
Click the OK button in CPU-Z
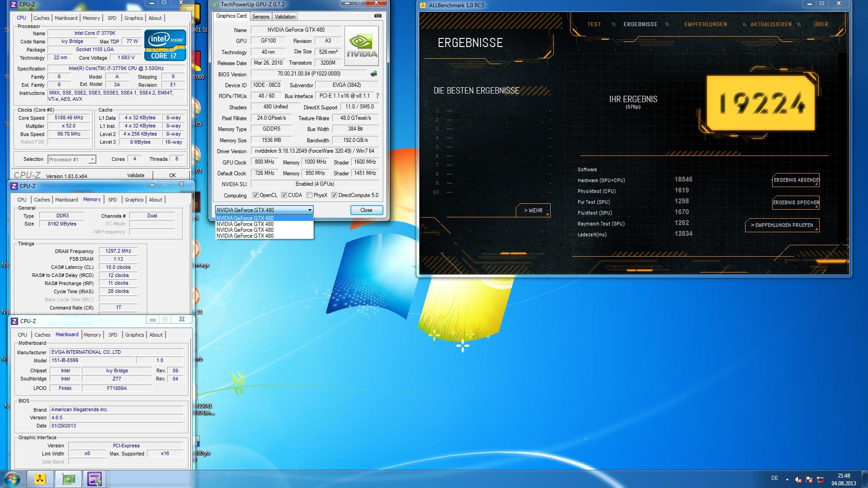pyautogui.click(x=172, y=175)
